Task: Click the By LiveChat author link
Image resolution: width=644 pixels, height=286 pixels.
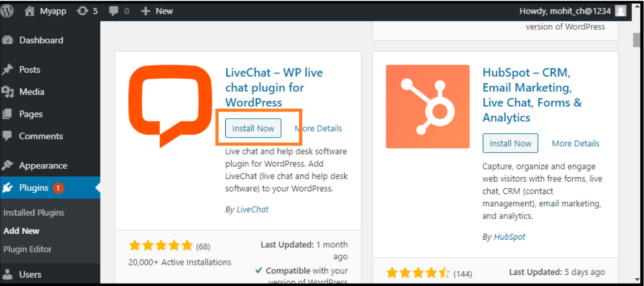Action: pyautogui.click(x=252, y=209)
